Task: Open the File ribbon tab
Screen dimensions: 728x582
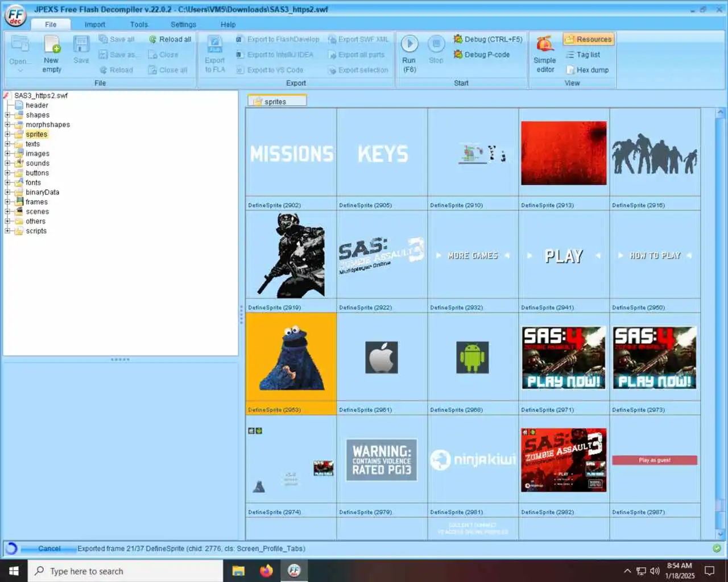Action: coord(51,24)
